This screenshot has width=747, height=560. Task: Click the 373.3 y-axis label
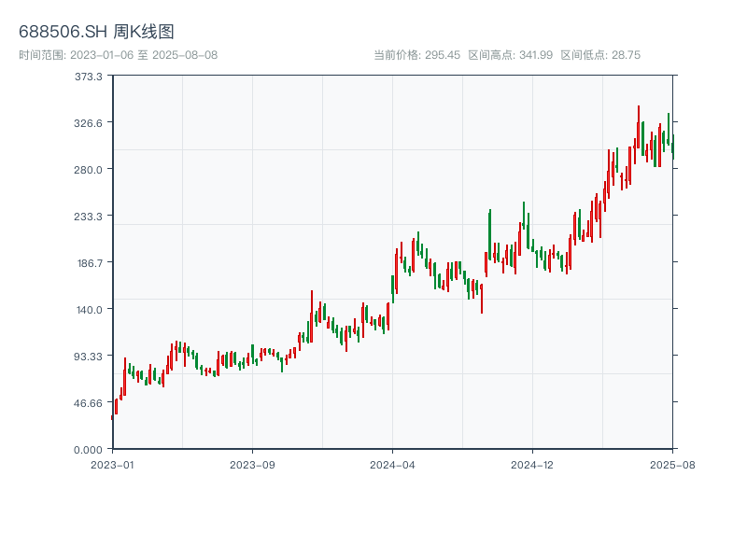(88, 77)
